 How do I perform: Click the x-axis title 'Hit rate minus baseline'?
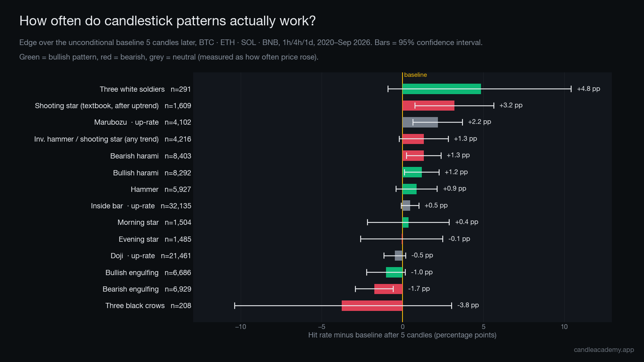402,335
